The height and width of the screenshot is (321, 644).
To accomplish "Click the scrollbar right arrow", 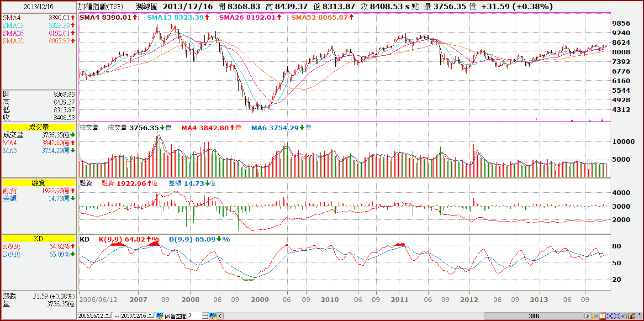I will 588,316.
